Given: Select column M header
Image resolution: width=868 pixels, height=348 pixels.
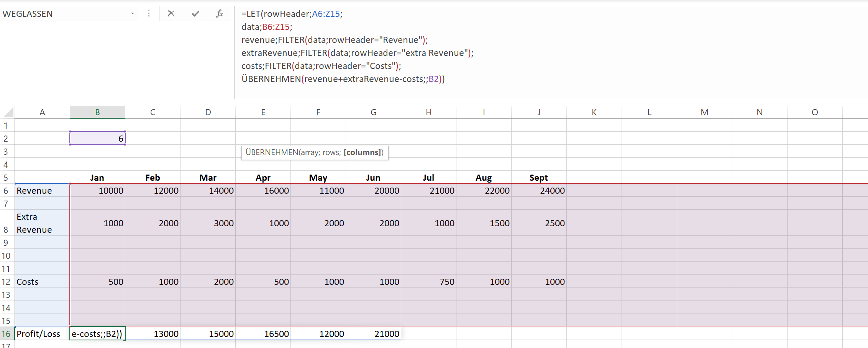Looking at the screenshot, I should pos(704,112).
